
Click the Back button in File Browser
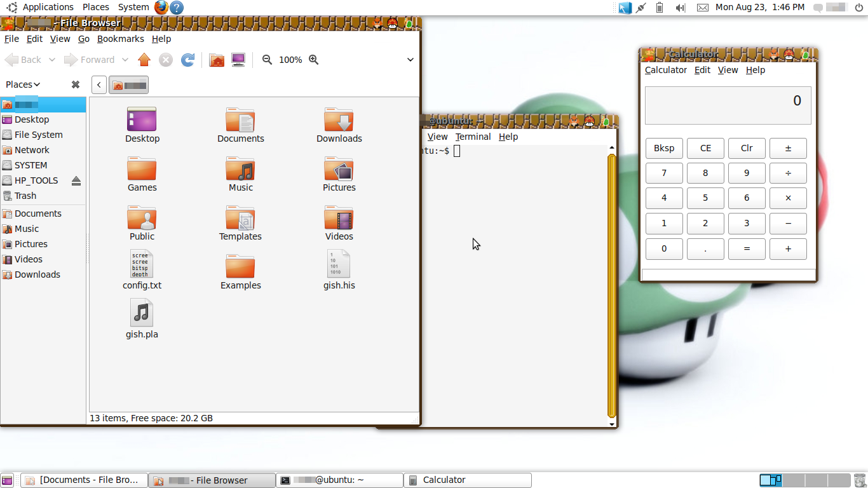coord(24,60)
